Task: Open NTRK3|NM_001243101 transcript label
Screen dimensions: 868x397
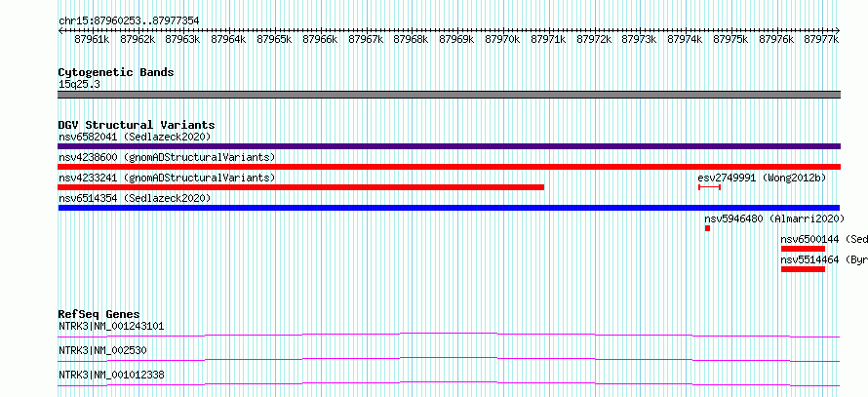Action: pyautogui.click(x=111, y=326)
